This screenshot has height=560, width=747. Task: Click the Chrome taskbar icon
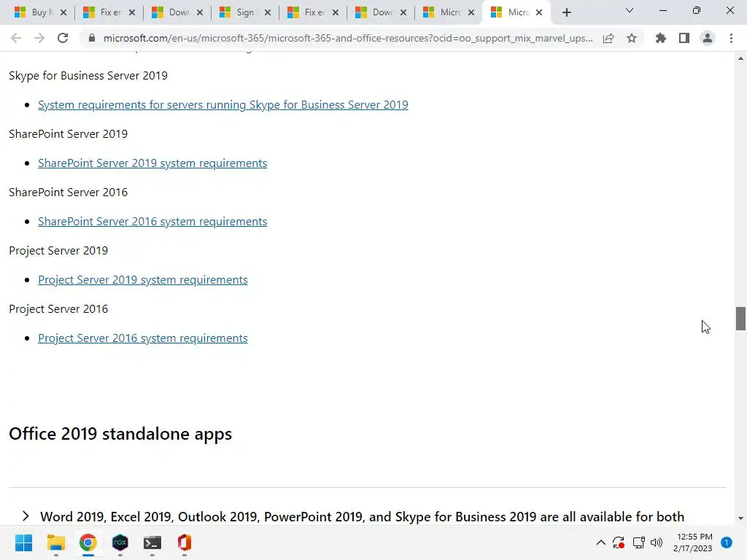click(88, 542)
